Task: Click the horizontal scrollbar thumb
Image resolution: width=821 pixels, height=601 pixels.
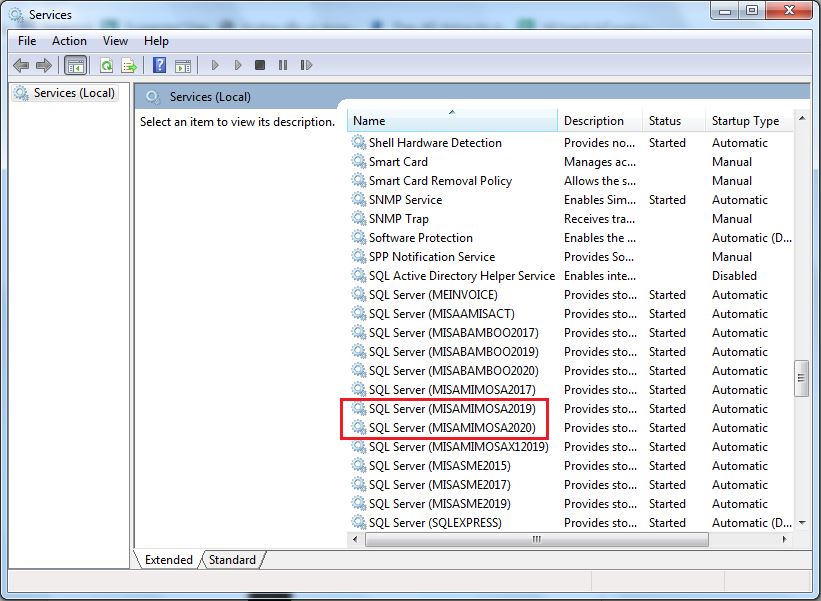Action: pos(537,539)
